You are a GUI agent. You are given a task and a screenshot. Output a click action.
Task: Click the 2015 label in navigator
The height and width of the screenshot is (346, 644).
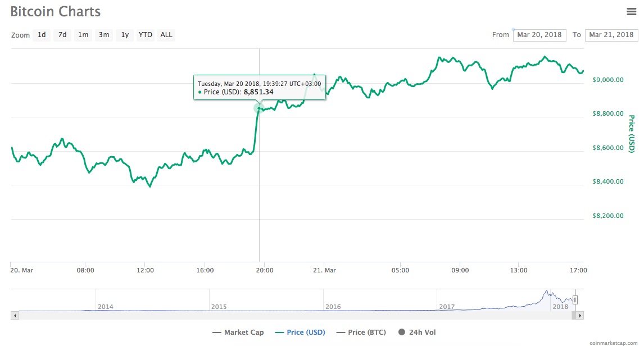(219, 307)
